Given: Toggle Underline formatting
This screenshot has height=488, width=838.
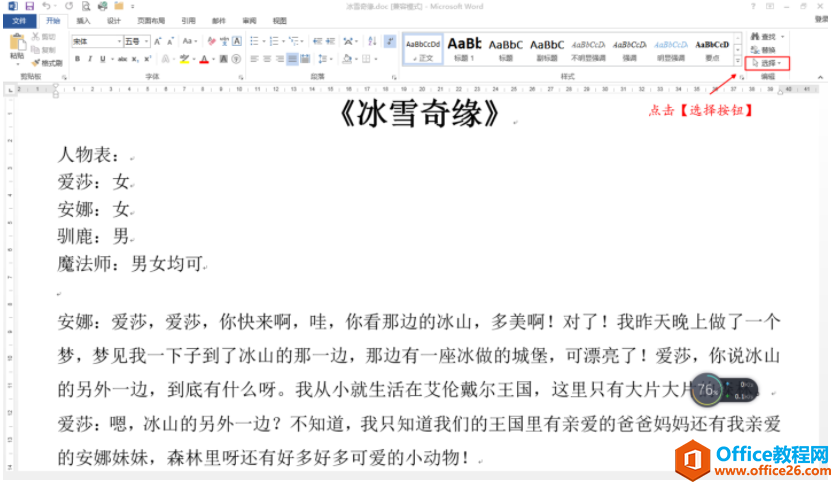Looking at the screenshot, I should point(103,59).
